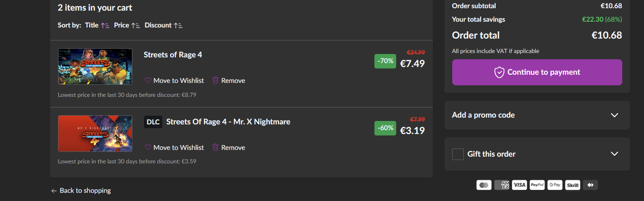The image size is (644, 201).
Task: Expand the Add a promo code section
Action: coord(614,115)
